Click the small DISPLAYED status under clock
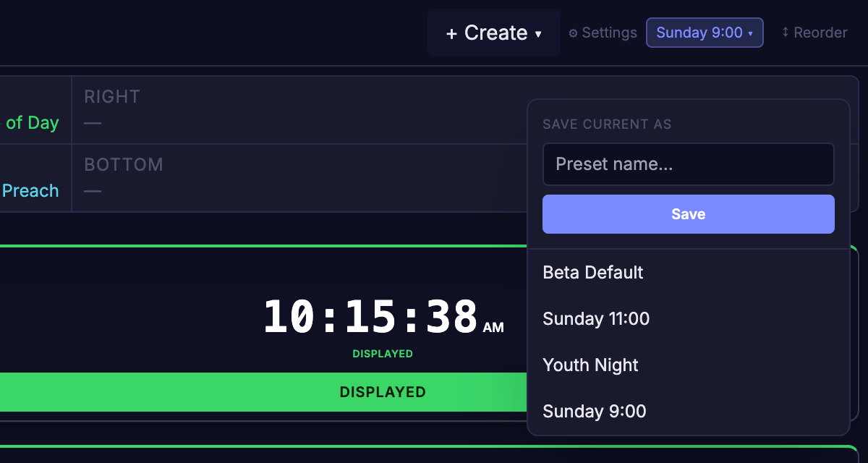This screenshot has height=463, width=868. [383, 354]
